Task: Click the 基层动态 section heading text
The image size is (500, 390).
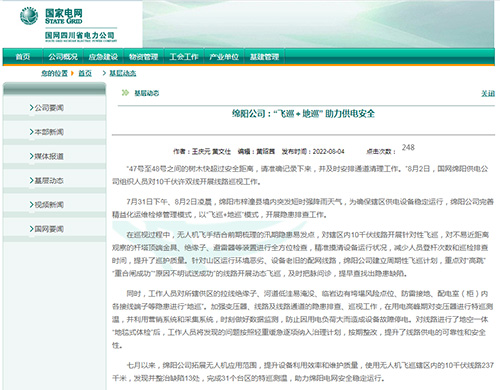Action: point(147,93)
